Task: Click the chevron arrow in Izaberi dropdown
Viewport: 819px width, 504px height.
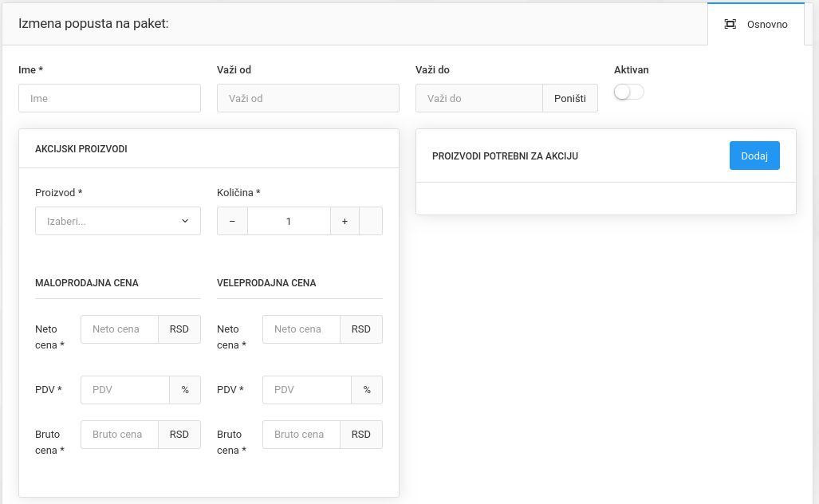Action: pyautogui.click(x=185, y=221)
